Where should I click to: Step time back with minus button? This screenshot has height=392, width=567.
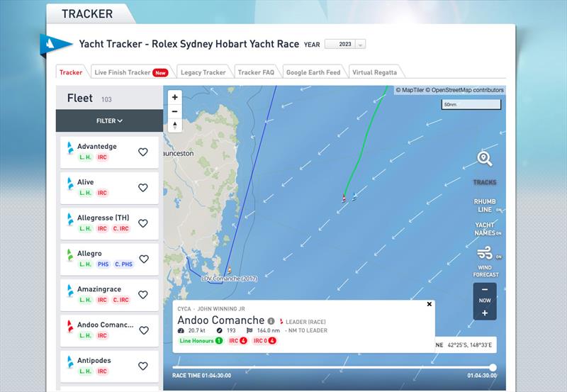[x=485, y=289]
